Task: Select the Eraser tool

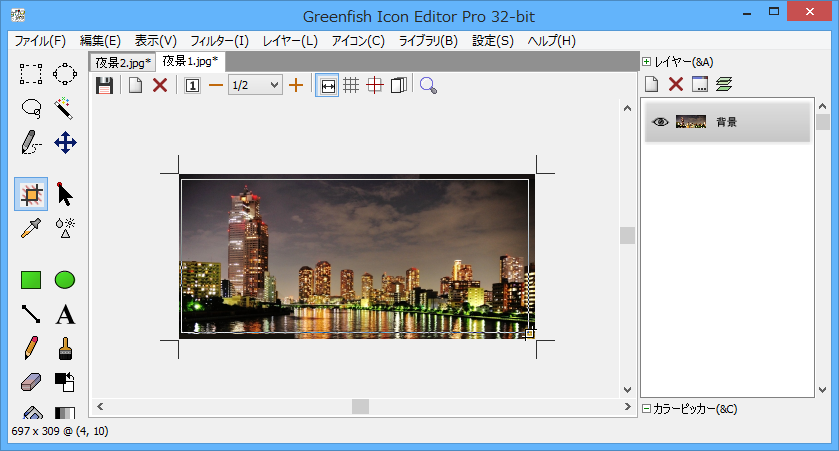Action: (x=31, y=382)
